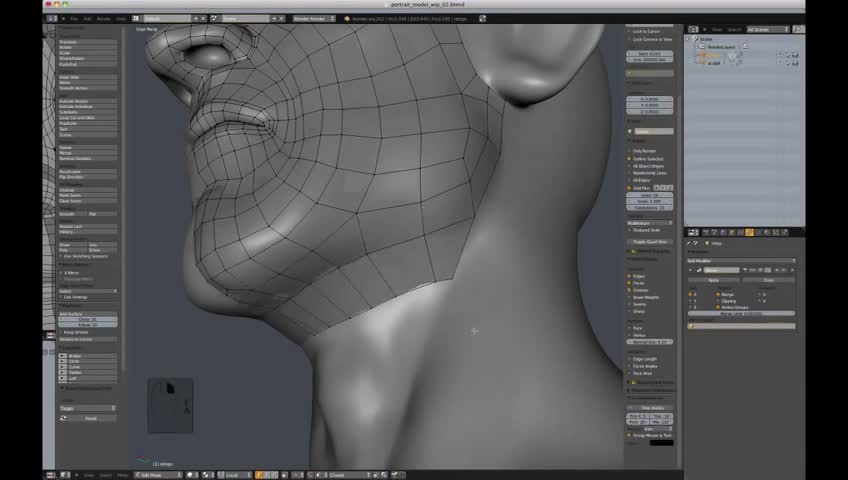
Task: Toggle the Clipping option in Mirror modifier
Action: click(x=720, y=300)
